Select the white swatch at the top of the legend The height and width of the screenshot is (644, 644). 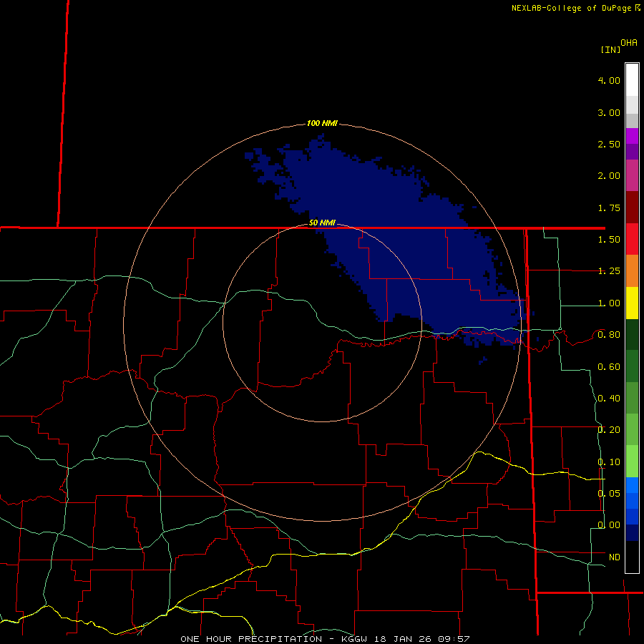pos(632,80)
